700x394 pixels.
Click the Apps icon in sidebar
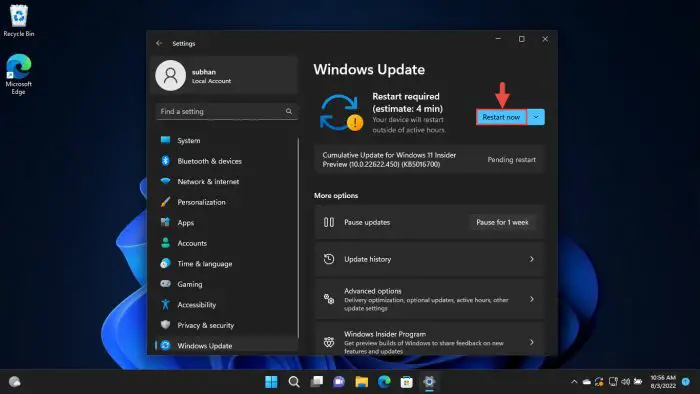165,222
